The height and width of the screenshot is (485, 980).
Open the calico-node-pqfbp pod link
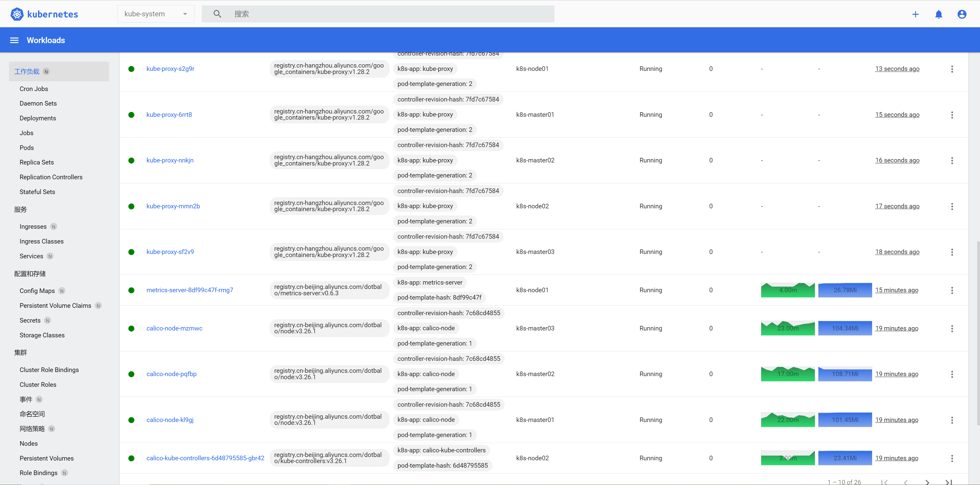[x=172, y=374]
